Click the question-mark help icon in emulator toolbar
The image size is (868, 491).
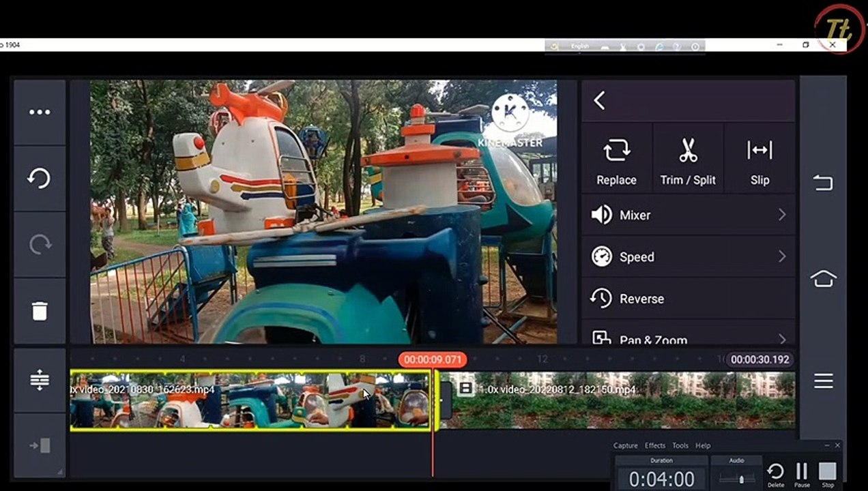(677, 46)
